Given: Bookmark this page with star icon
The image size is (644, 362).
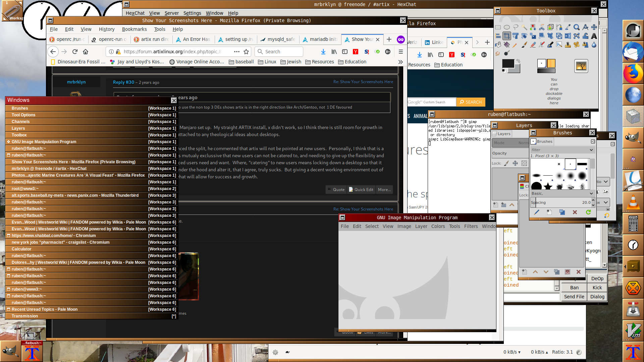Looking at the screenshot, I should pos(246,52).
